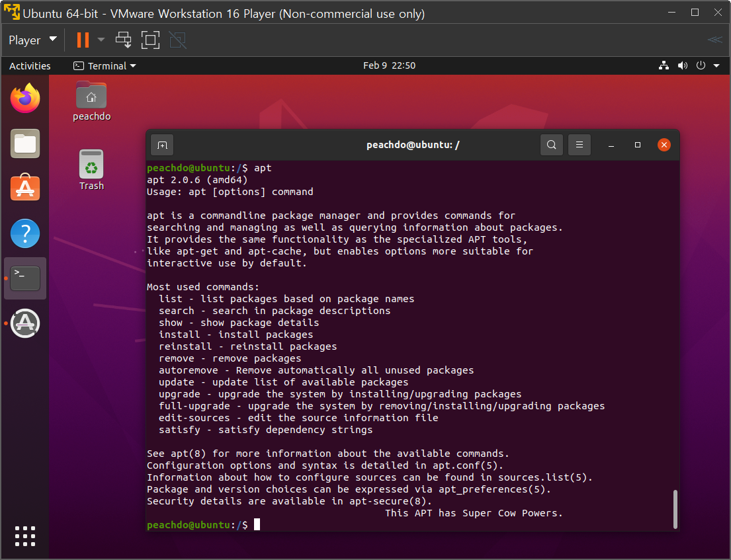The image size is (731, 560).
Task: Select the Trash icon on the desktop
Action: click(x=91, y=170)
